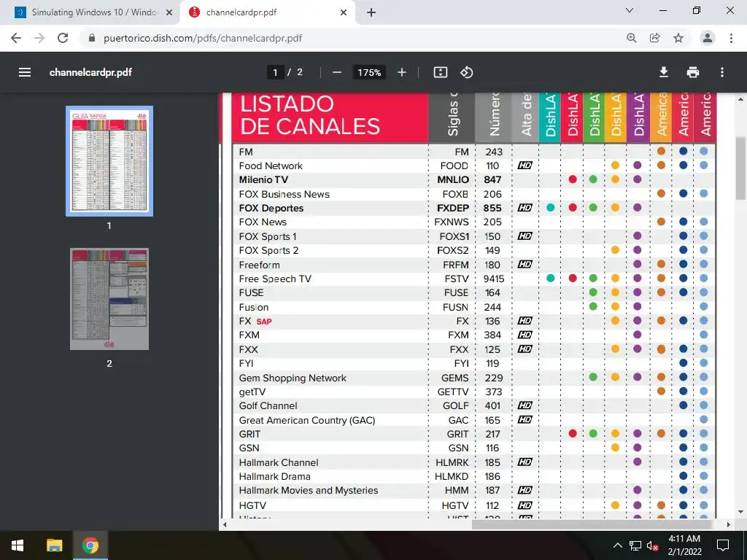747x560 pixels.
Task: Share this page icon in address bar
Action: 654,38
